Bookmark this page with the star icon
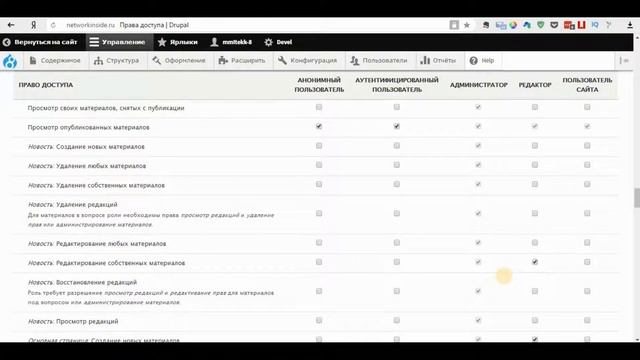This screenshot has width=640, height=360. click(x=467, y=25)
